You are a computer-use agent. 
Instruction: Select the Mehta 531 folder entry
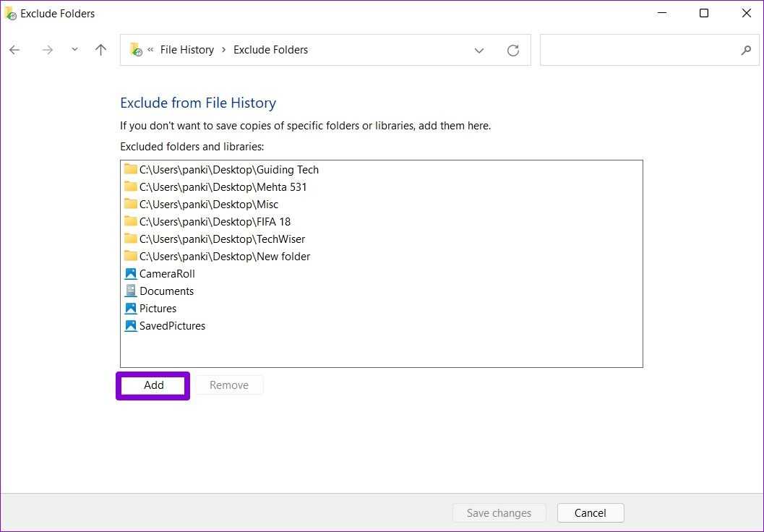(223, 187)
